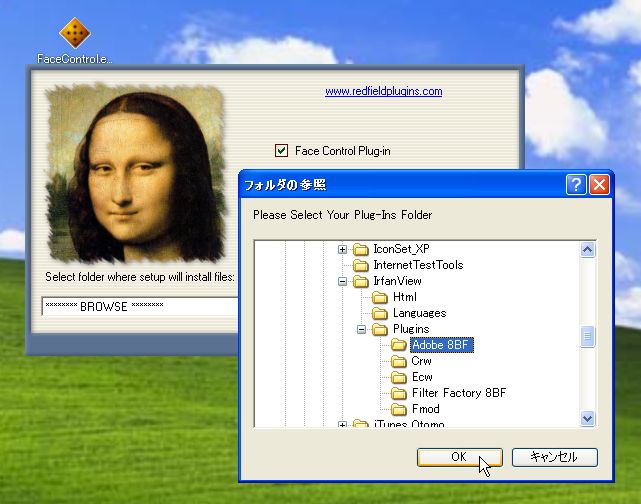Image resolution: width=641 pixels, height=504 pixels.
Task: Select the IconSet_XP folder name
Action: (x=401, y=249)
